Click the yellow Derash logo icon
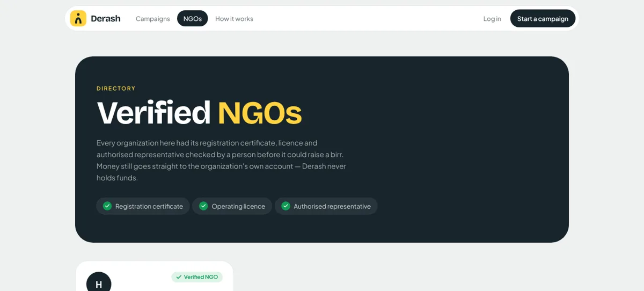This screenshot has width=644, height=291. (x=78, y=18)
